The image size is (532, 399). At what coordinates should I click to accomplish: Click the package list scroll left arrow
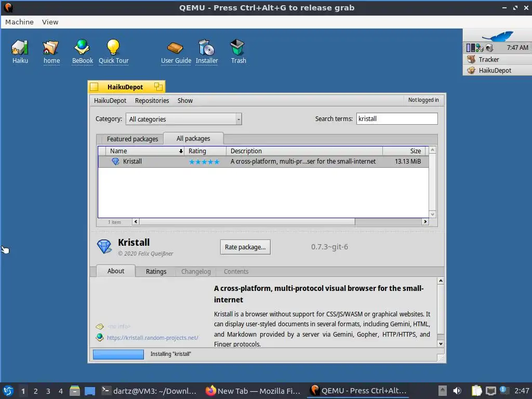coord(136,222)
